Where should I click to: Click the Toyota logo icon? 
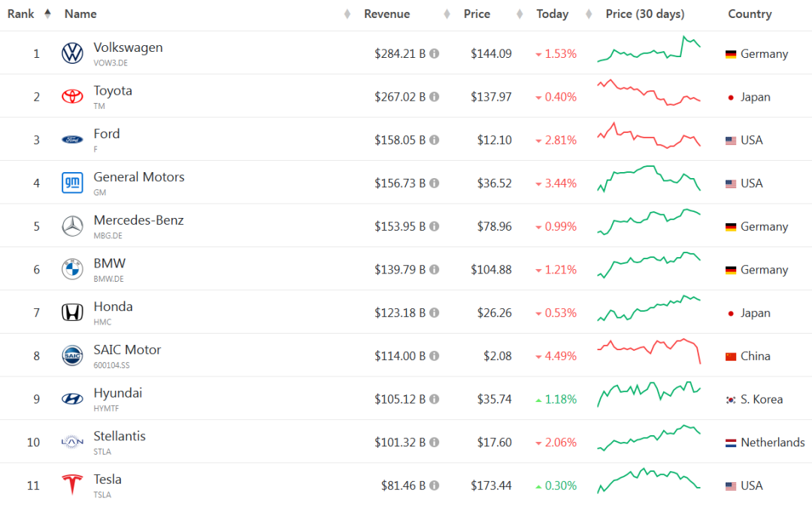[72, 97]
